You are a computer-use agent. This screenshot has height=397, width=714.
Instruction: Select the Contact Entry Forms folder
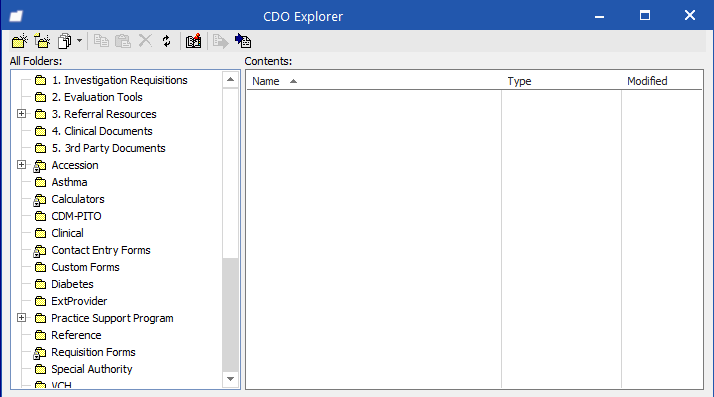[x=101, y=250]
